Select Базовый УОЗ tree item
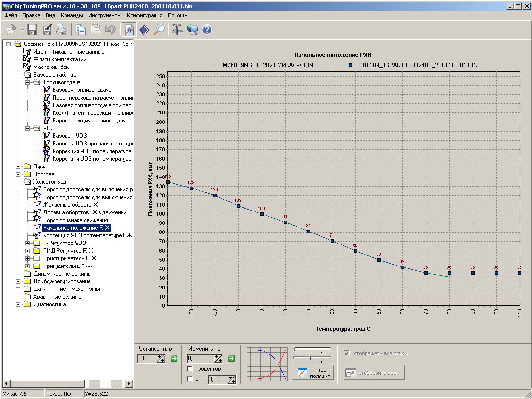Viewport: 532px width, 399px height. pyautogui.click(x=69, y=136)
